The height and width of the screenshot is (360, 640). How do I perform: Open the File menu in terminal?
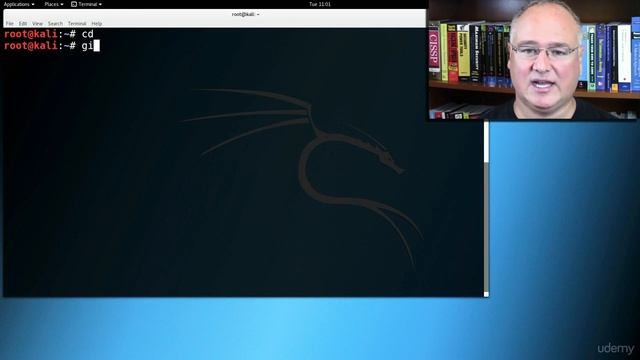10,24
